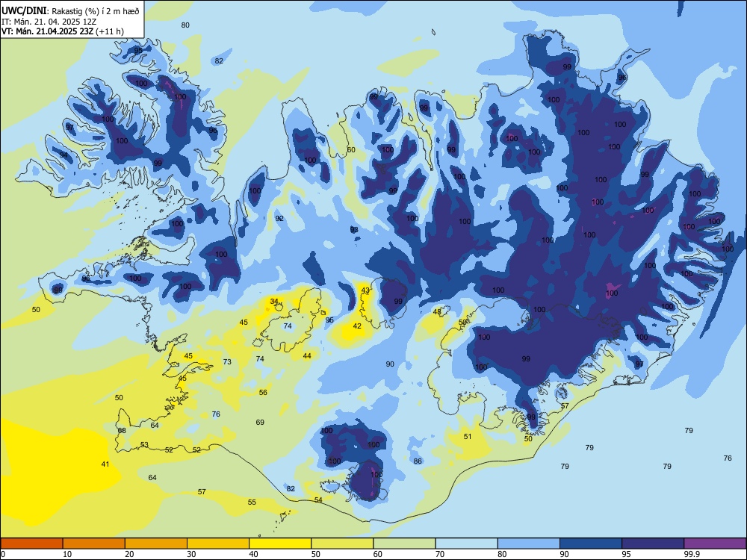Screen dimensions: 747x560
Task: Select the 90–95 dark blue legend swatch
Action: 591,544
